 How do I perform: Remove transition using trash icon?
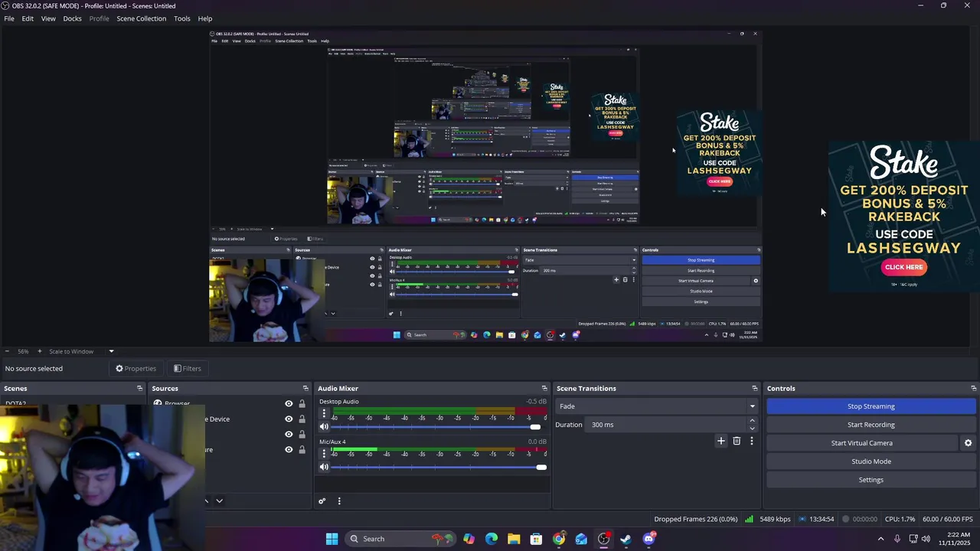(737, 441)
